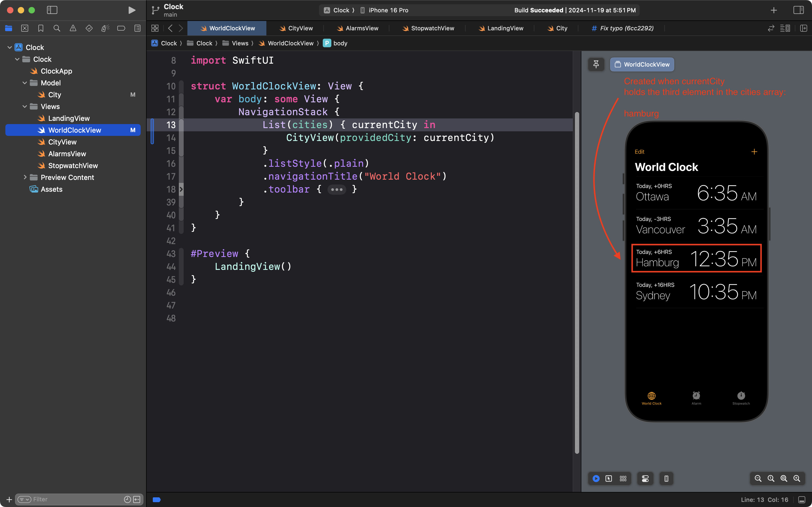Collapse the Views folder group

tap(24, 107)
